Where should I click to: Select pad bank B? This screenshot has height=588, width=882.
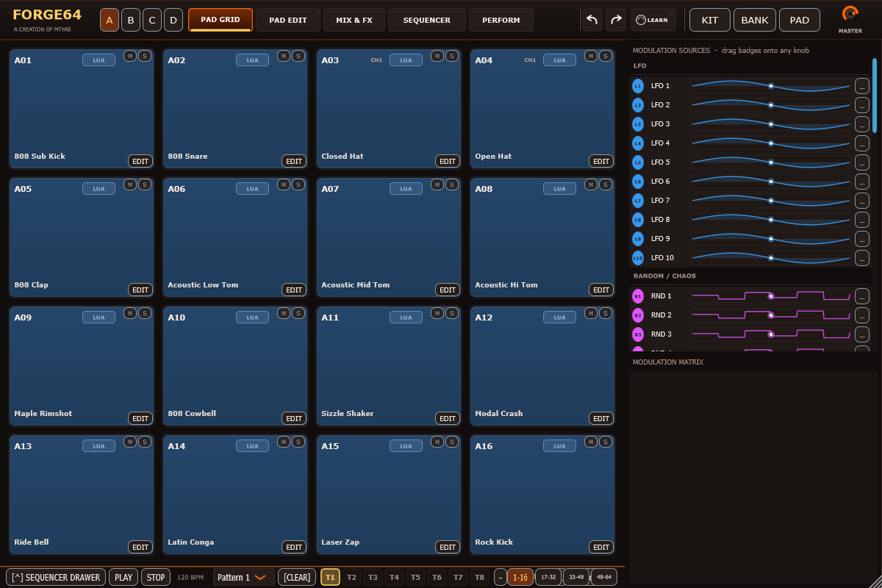(131, 20)
